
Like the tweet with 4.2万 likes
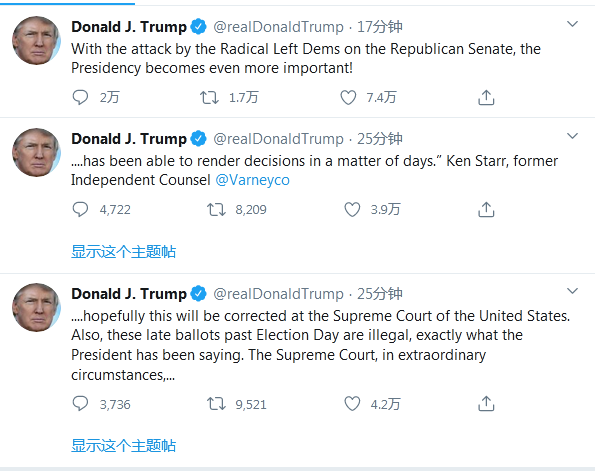[x=352, y=404]
